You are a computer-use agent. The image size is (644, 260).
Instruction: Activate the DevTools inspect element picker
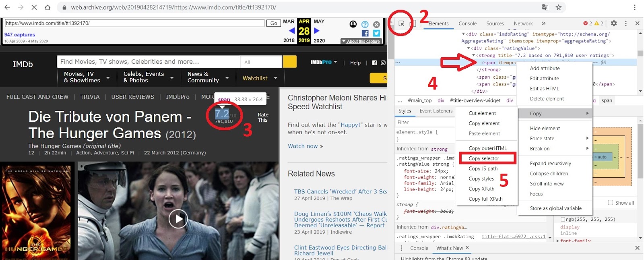pos(401,23)
